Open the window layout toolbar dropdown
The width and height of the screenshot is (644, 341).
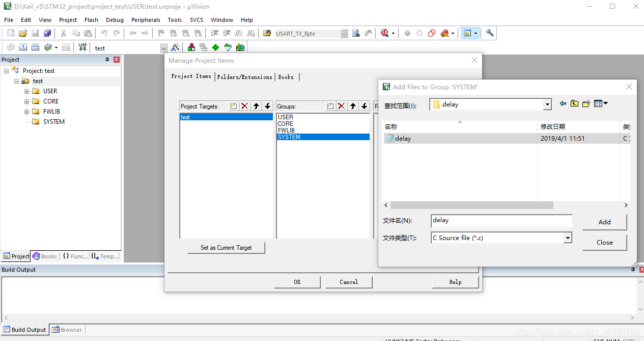[x=475, y=33]
